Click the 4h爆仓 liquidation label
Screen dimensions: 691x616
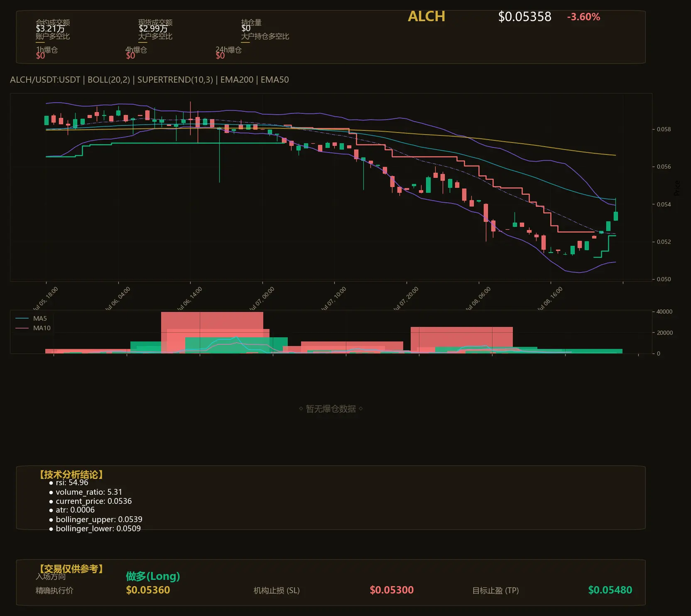point(136,50)
